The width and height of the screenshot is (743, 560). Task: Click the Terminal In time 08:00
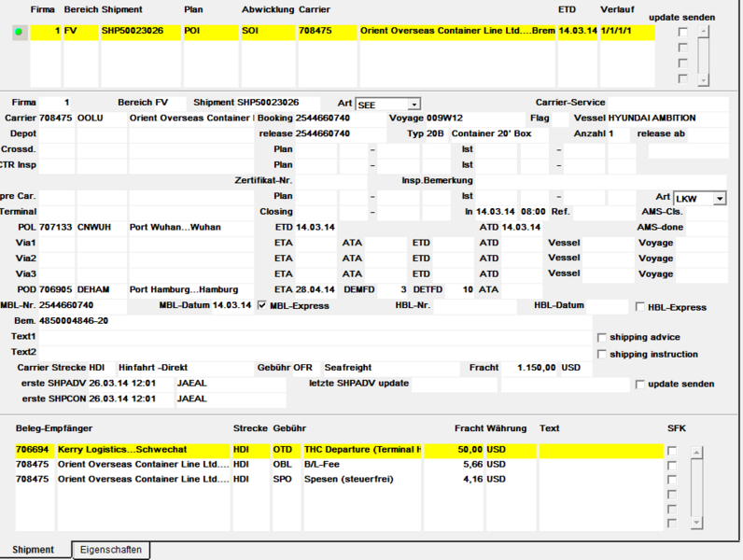pos(534,212)
